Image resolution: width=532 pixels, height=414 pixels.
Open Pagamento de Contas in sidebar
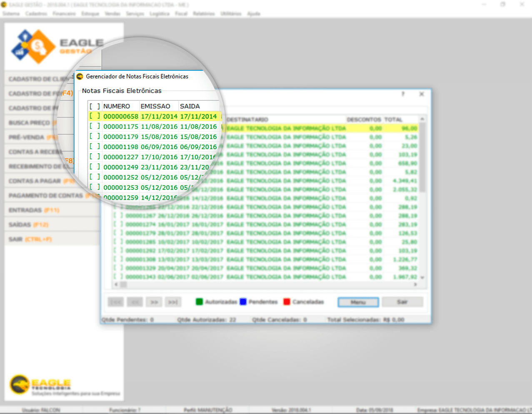click(x=52, y=196)
